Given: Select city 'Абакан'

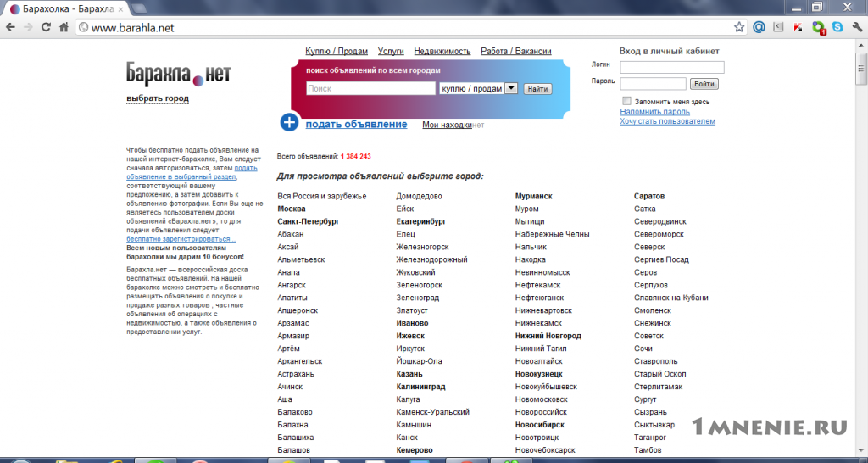Looking at the screenshot, I should [x=291, y=234].
